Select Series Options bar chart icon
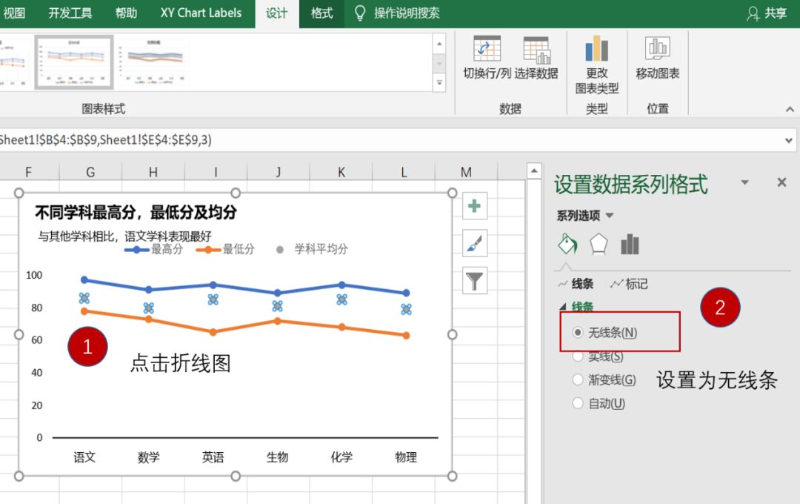The image size is (800, 504). tap(630, 244)
